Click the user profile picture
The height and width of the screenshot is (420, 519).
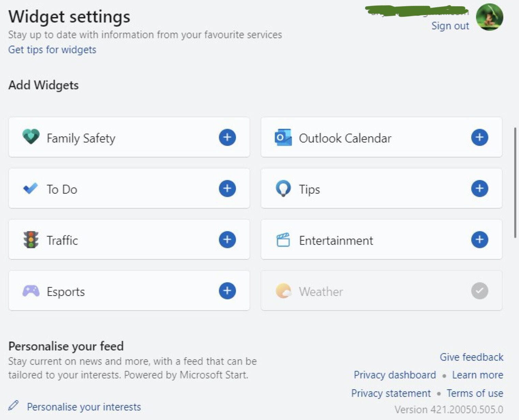click(x=489, y=17)
